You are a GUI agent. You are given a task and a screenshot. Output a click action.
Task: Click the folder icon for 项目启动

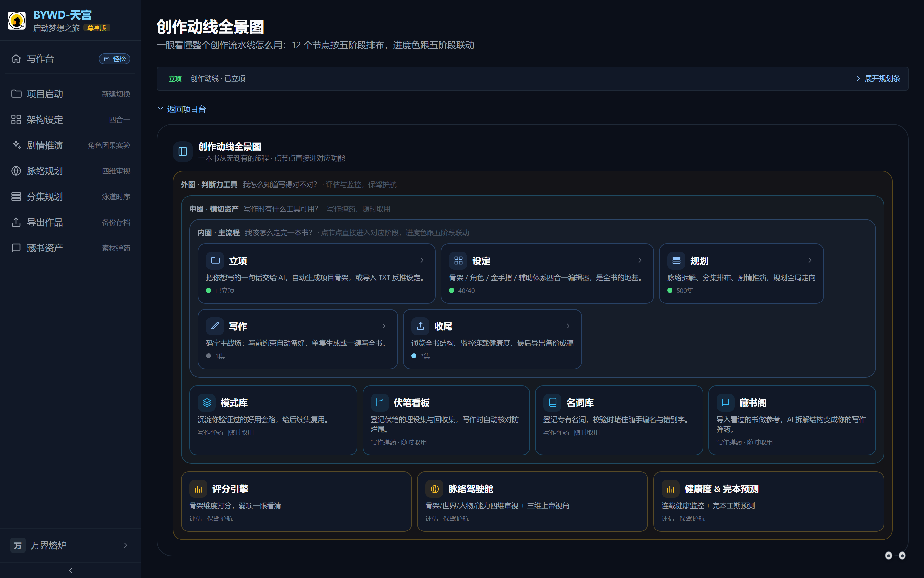16,94
